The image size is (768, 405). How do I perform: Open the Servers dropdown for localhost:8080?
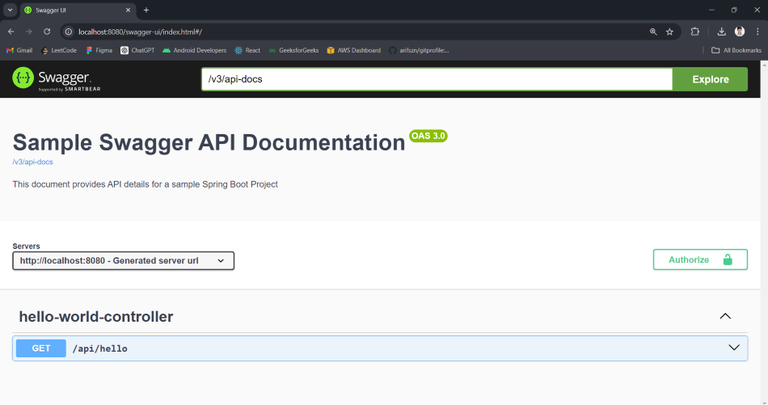(x=123, y=261)
